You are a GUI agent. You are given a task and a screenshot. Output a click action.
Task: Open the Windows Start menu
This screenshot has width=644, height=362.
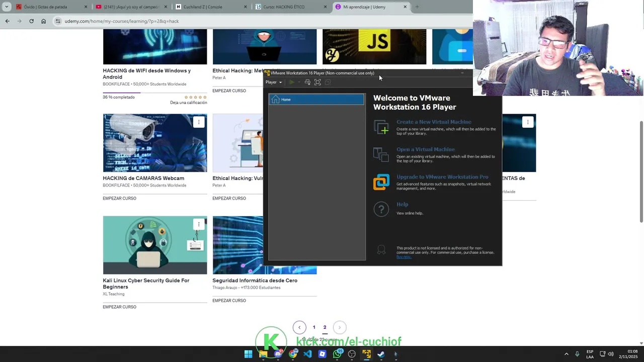coord(249,354)
